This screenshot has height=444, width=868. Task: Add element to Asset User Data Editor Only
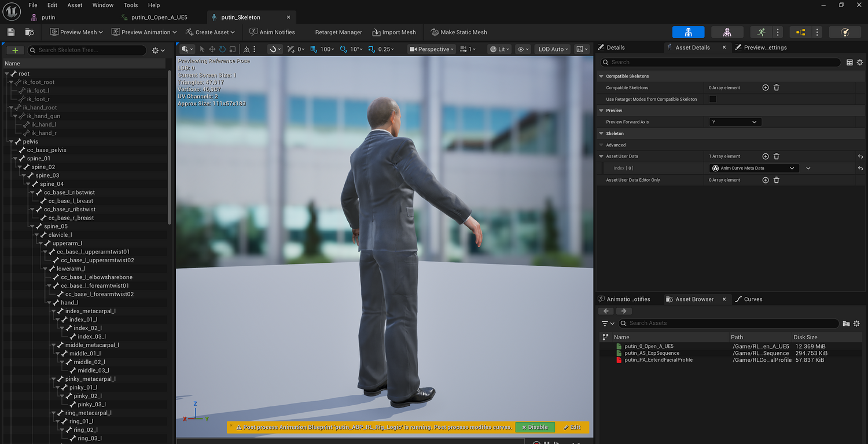765,180
